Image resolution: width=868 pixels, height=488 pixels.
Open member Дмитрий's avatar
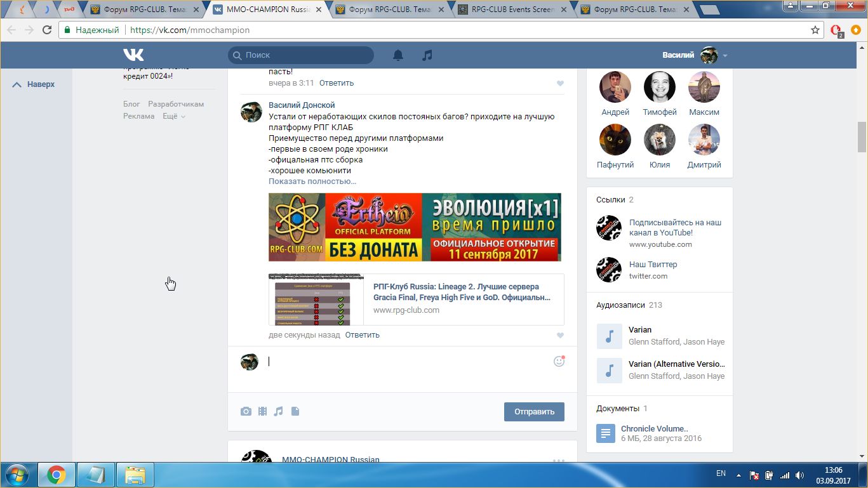pos(704,140)
